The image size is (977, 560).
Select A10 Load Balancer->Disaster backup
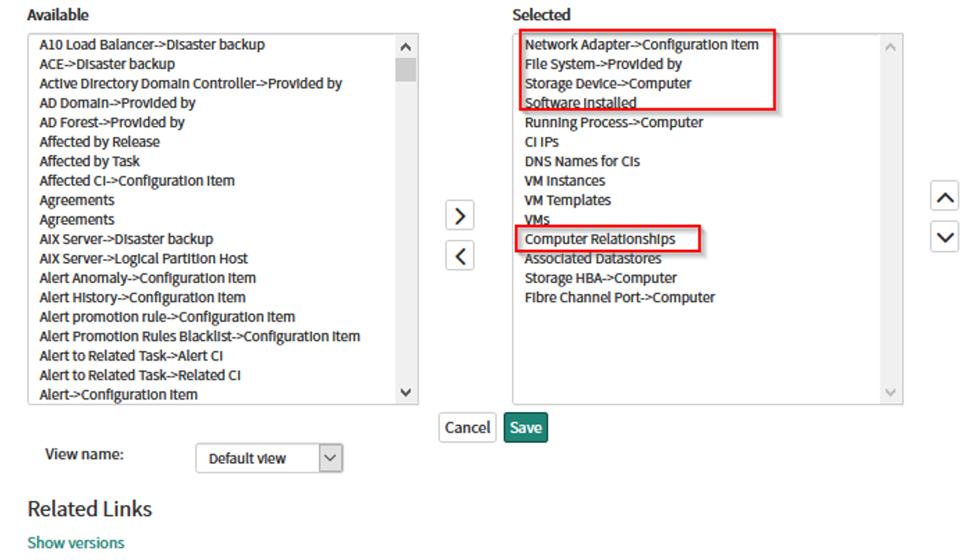pos(152,45)
